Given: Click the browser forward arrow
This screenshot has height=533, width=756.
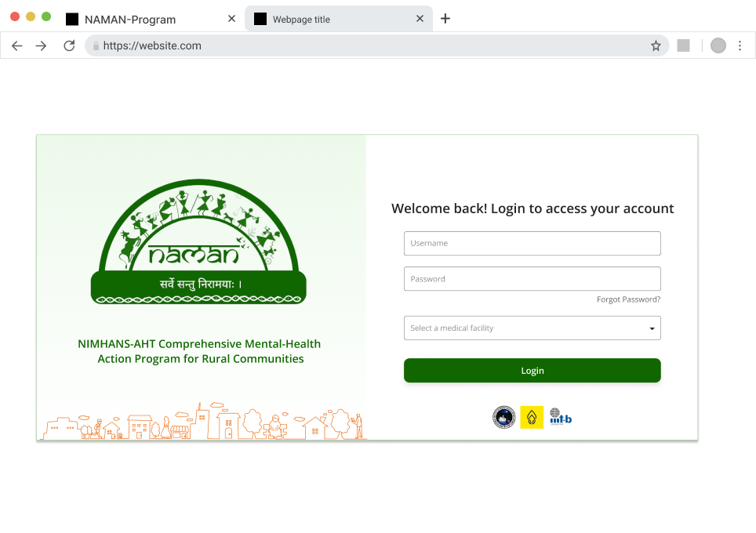Looking at the screenshot, I should point(41,45).
